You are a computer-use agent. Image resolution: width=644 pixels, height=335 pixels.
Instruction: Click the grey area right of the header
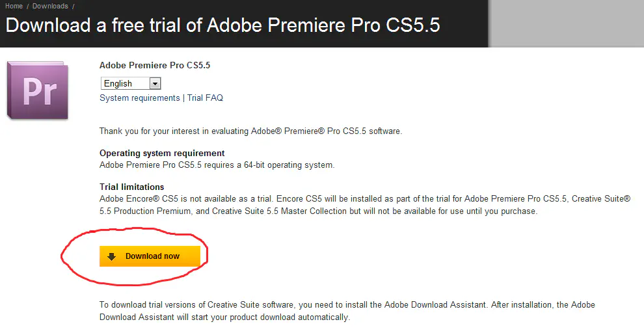pos(566,23)
